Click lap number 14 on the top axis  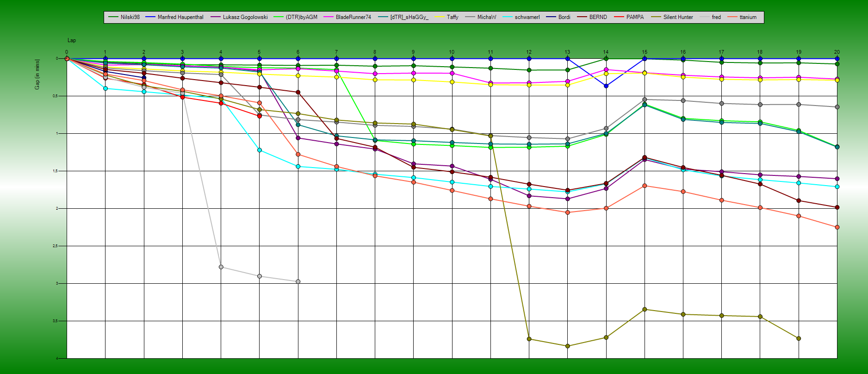coord(606,52)
